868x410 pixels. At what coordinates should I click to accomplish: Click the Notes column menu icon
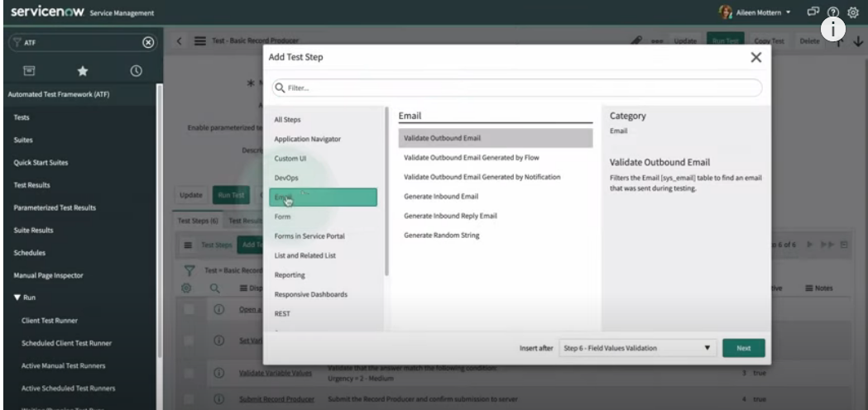coord(808,288)
